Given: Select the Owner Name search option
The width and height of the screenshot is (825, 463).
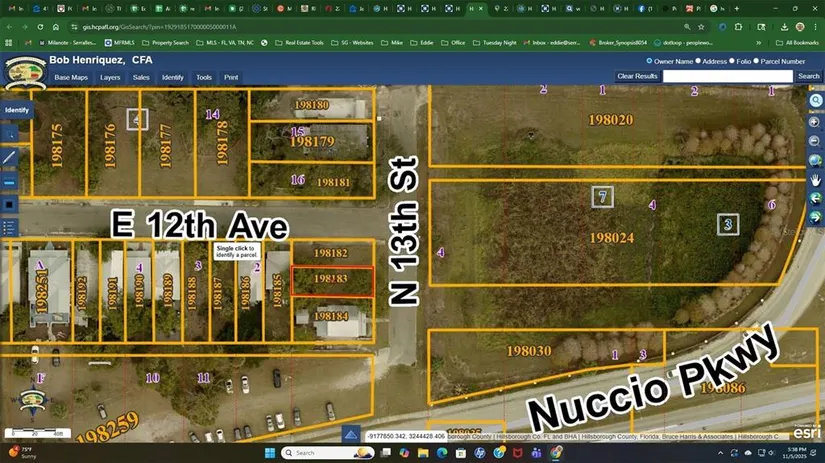Looking at the screenshot, I should (649, 61).
